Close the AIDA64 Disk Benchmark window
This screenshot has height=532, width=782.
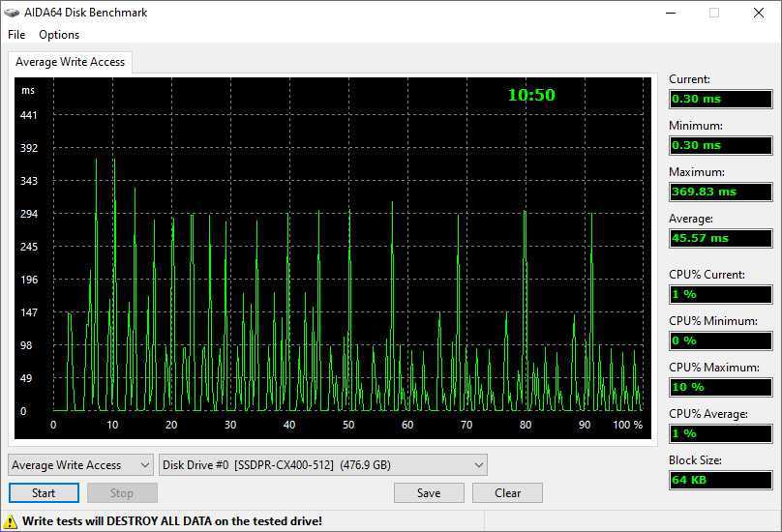pos(759,14)
